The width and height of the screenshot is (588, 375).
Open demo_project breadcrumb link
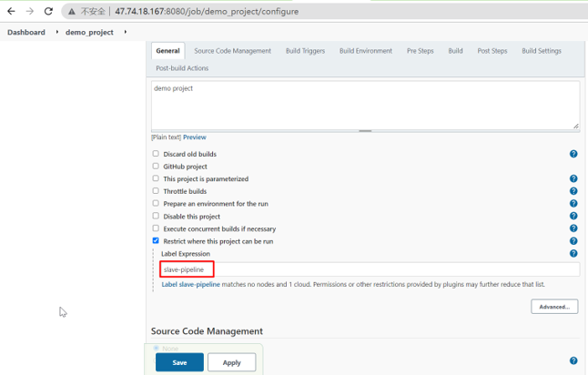coord(89,32)
